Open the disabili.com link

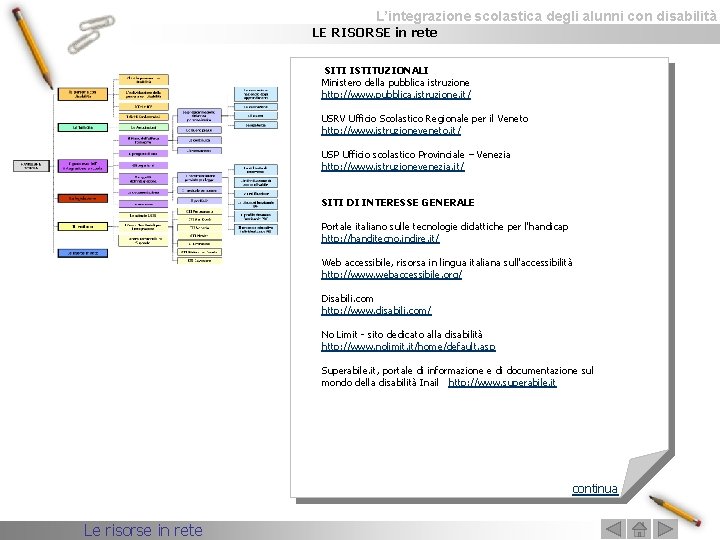coord(376,310)
